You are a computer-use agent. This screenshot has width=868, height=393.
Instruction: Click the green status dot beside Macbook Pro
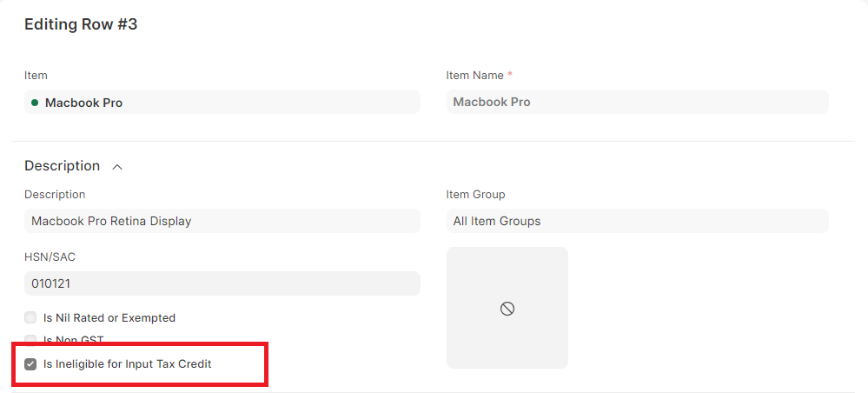[35, 103]
